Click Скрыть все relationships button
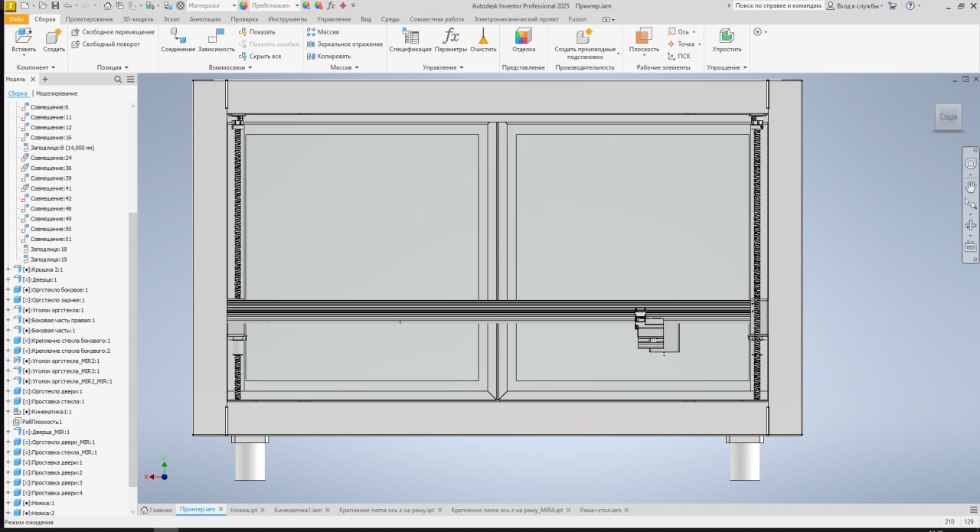Image resolution: width=980 pixels, height=532 pixels. 260,57
